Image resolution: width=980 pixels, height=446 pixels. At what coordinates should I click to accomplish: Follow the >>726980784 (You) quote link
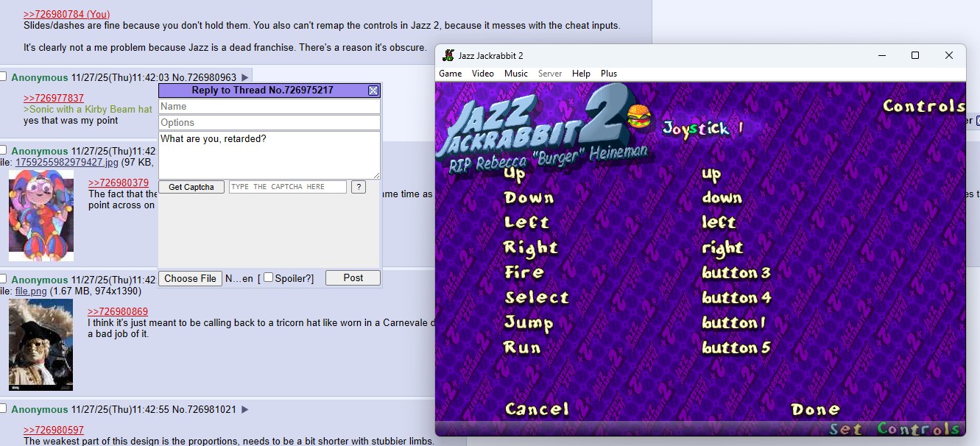pos(67,14)
